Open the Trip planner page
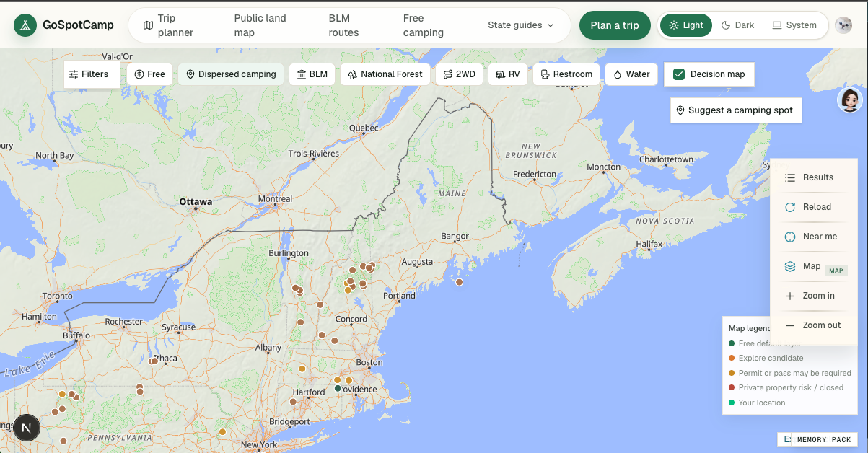868x453 pixels. point(169,25)
